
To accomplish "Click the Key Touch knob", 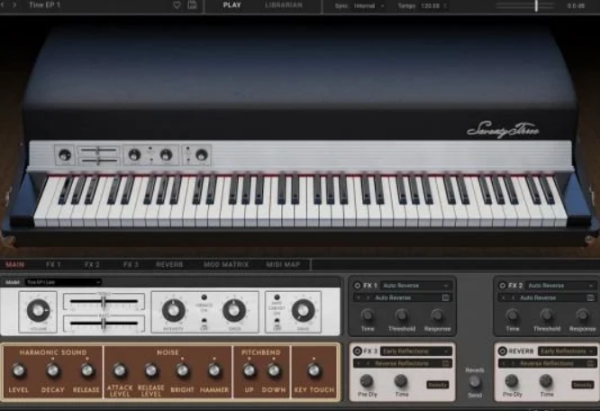I will (314, 371).
